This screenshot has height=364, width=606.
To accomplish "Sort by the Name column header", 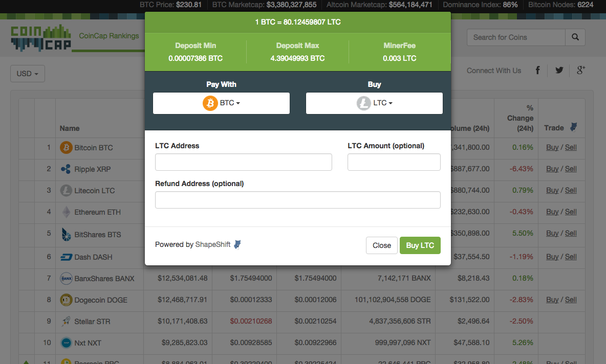I will click(70, 128).
